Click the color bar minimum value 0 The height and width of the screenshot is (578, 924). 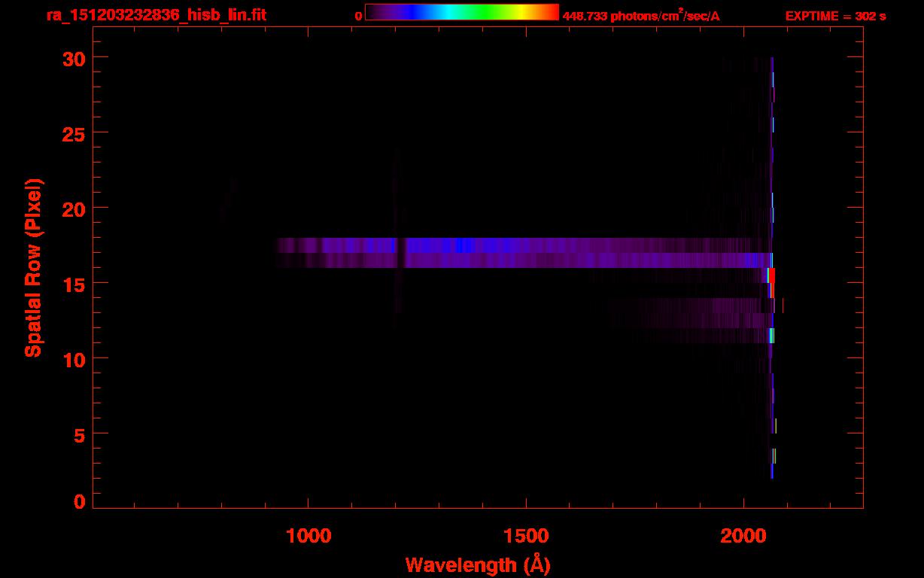[358, 16]
